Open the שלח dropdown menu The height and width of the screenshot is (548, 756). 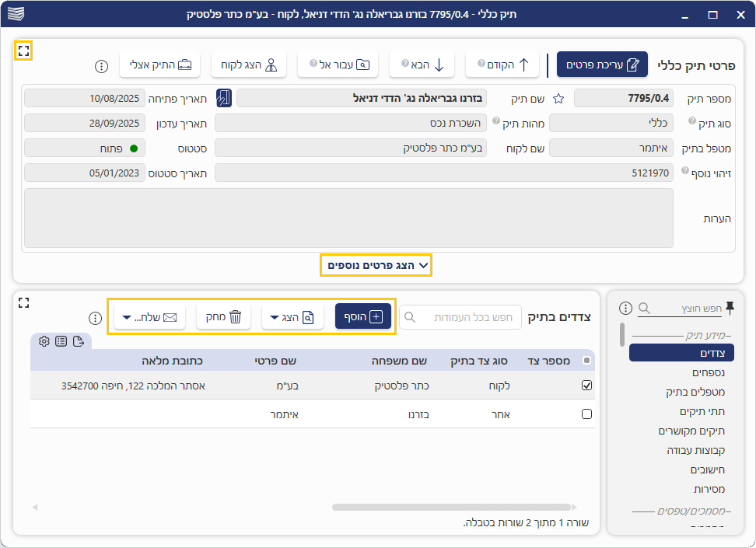pos(150,317)
